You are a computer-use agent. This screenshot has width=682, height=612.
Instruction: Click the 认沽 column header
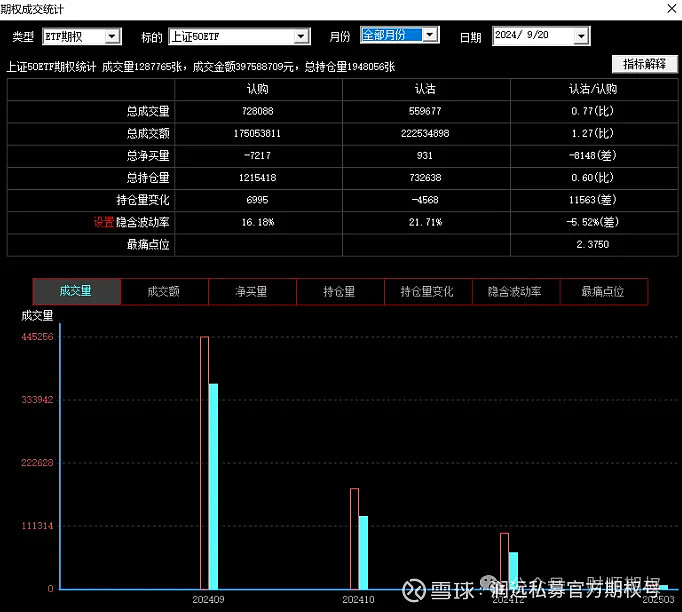coord(425,89)
